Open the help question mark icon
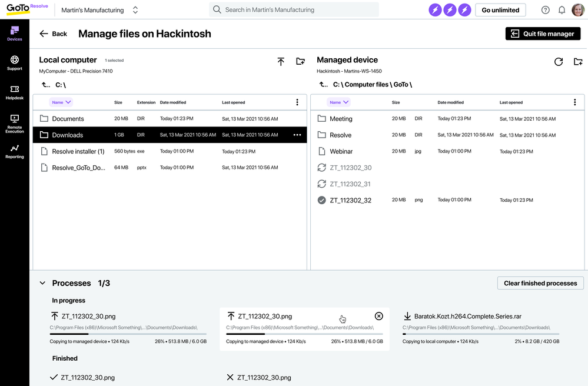588x386 pixels. pyautogui.click(x=545, y=10)
